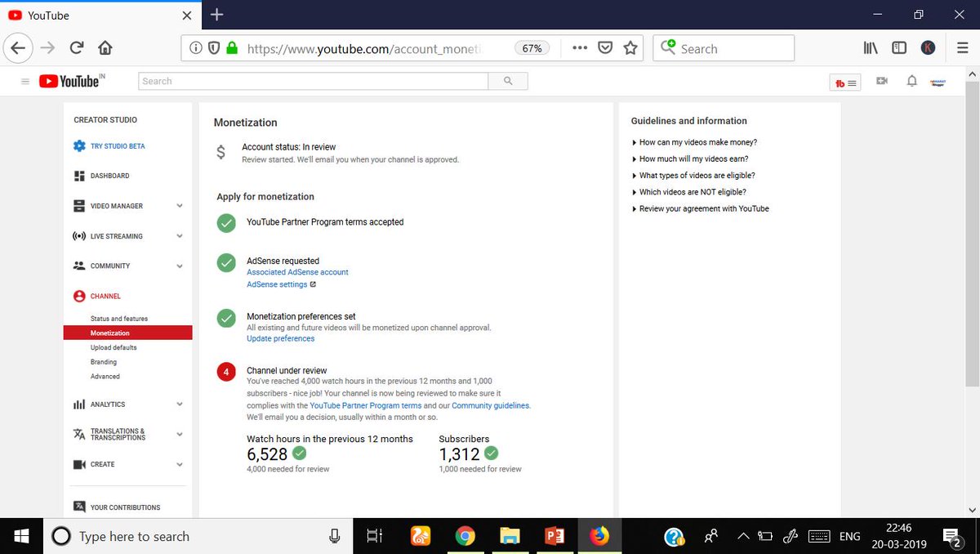Image resolution: width=980 pixels, height=554 pixels.
Task: Open Task View on the taskbar
Action: point(374,536)
